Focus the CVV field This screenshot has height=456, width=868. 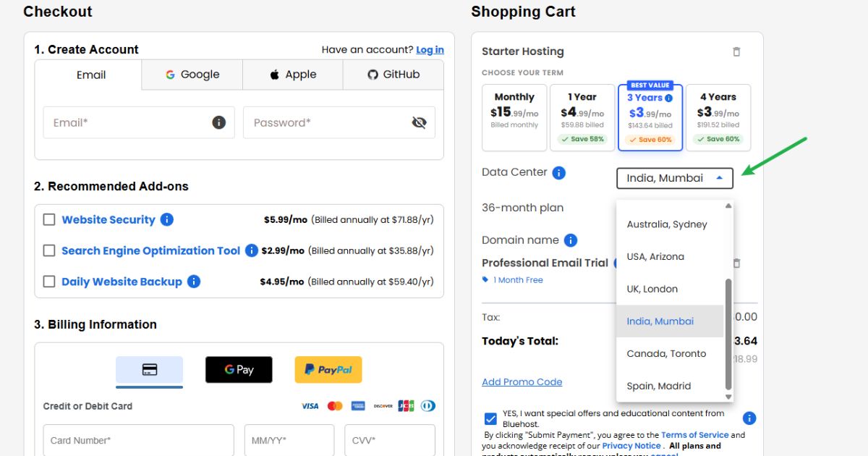pyautogui.click(x=390, y=440)
